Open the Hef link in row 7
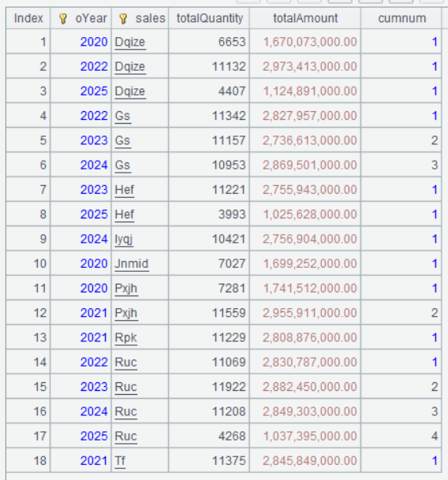This screenshot has width=448, height=480. [x=125, y=190]
